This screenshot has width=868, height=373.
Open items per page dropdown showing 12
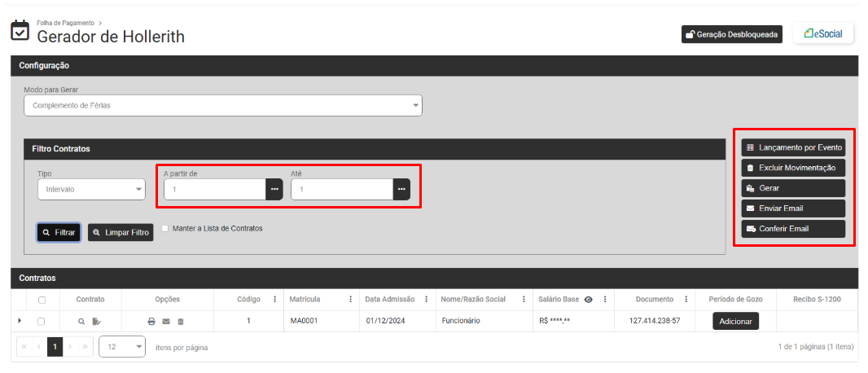(122, 347)
